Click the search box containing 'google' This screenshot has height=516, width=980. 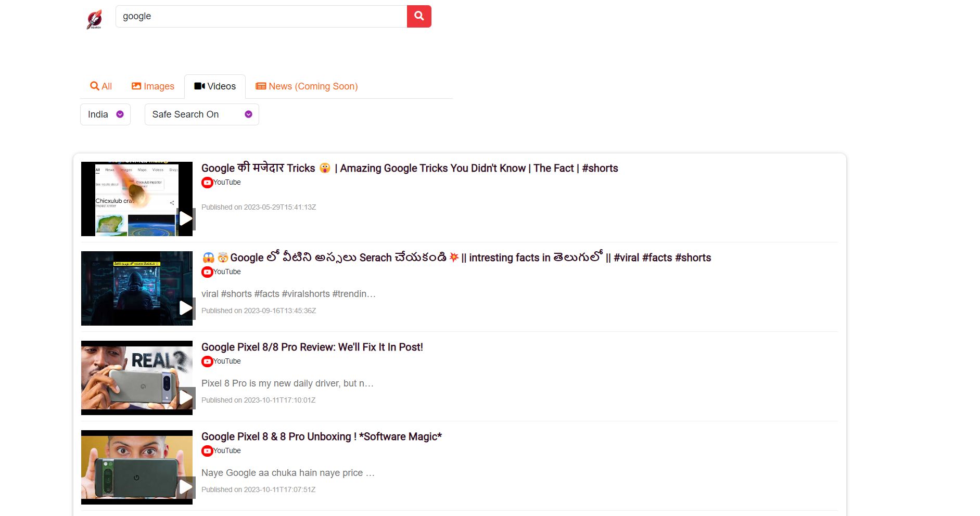(261, 16)
